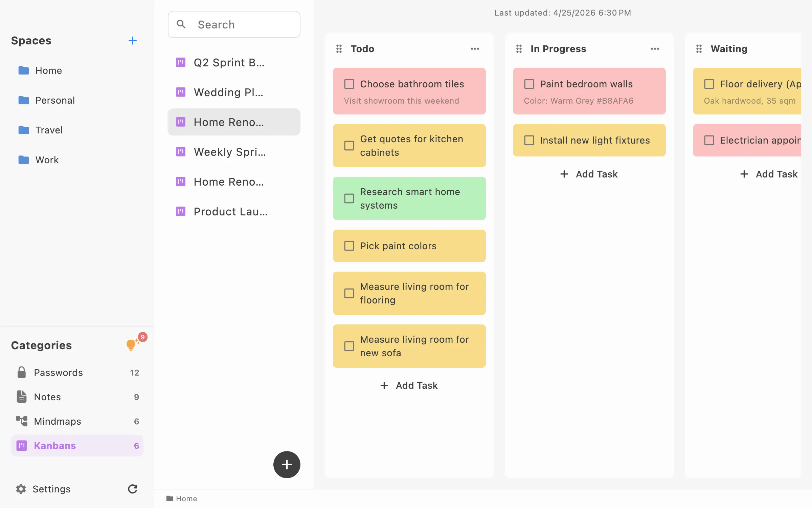Click the Kanbans board icon in Categories

22,445
